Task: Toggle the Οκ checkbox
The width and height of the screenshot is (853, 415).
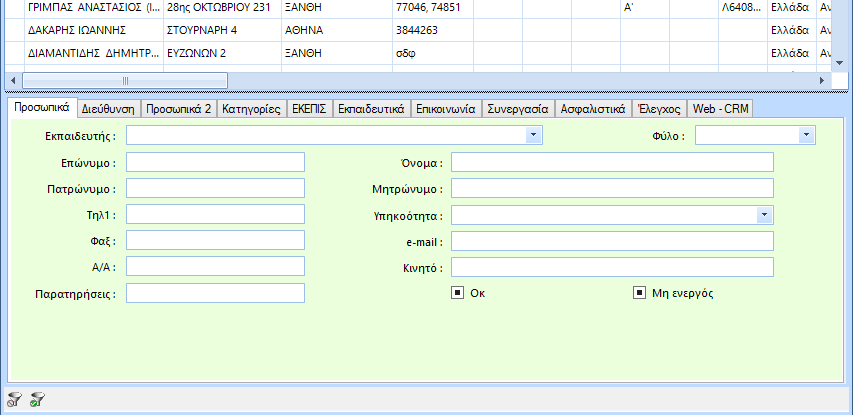Action: click(457, 293)
